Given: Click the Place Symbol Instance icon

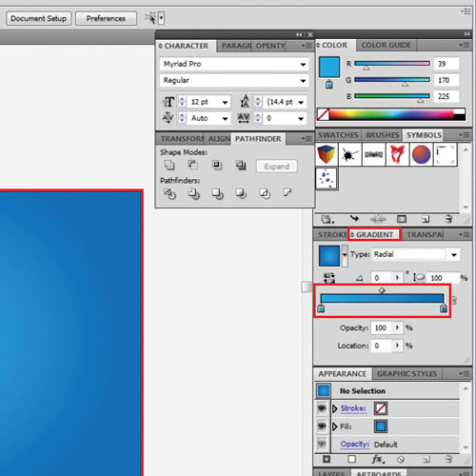Looking at the screenshot, I should [354, 218].
